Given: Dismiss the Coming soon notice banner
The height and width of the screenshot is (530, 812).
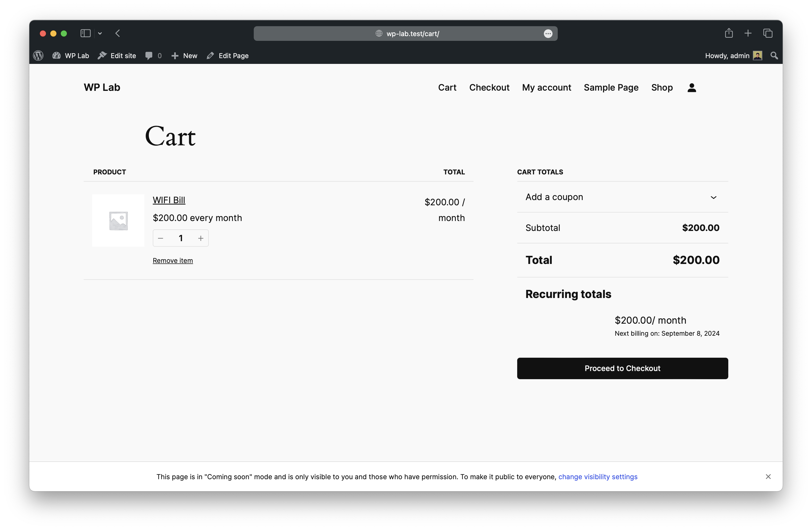Looking at the screenshot, I should (768, 476).
